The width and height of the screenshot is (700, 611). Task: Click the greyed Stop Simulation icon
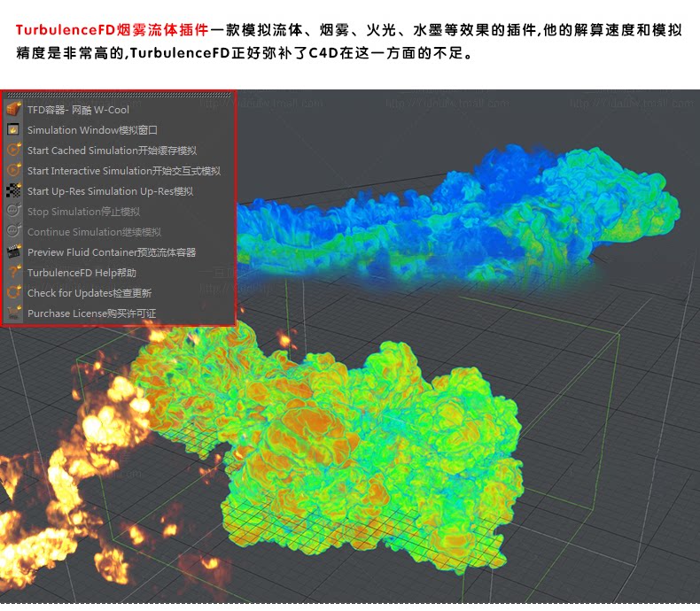pos(14,212)
